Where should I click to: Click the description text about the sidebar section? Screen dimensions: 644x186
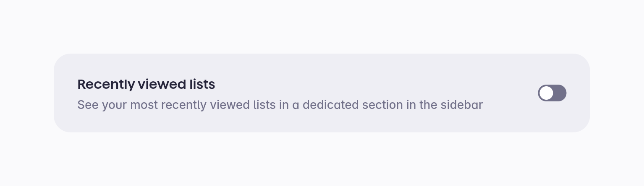[280, 105]
